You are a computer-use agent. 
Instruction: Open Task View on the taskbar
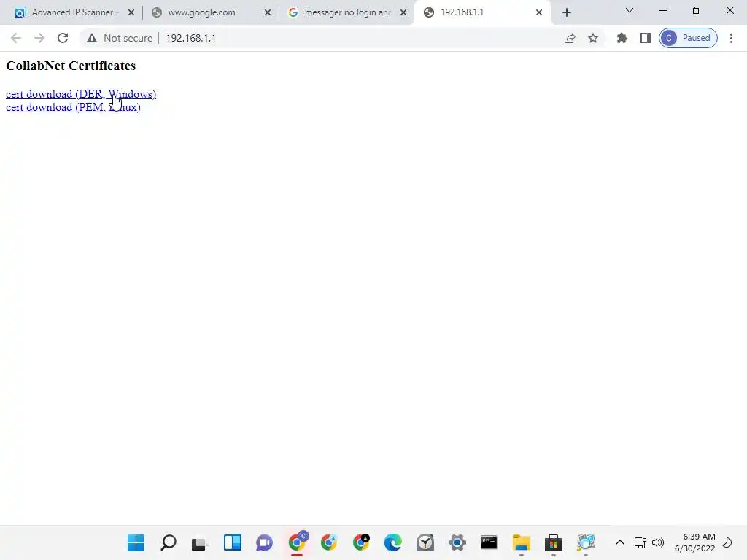click(x=200, y=542)
